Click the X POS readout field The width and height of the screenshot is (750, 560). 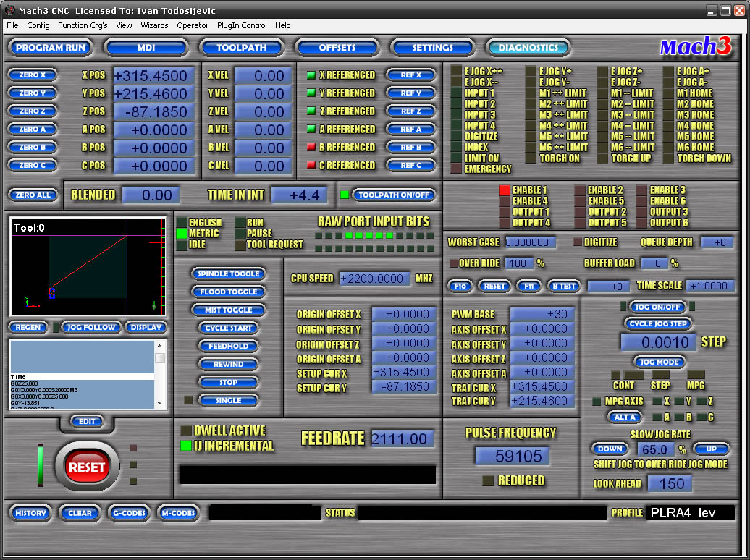point(154,75)
